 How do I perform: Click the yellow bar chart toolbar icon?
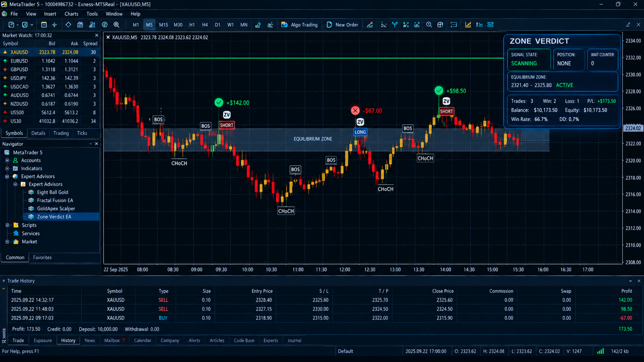pos(468,25)
